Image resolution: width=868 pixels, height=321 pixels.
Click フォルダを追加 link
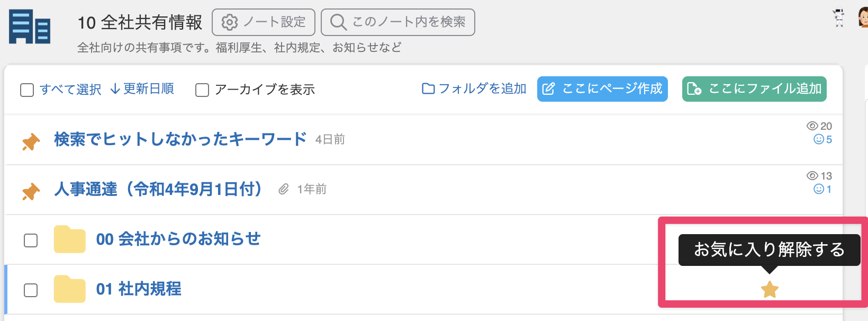point(474,88)
